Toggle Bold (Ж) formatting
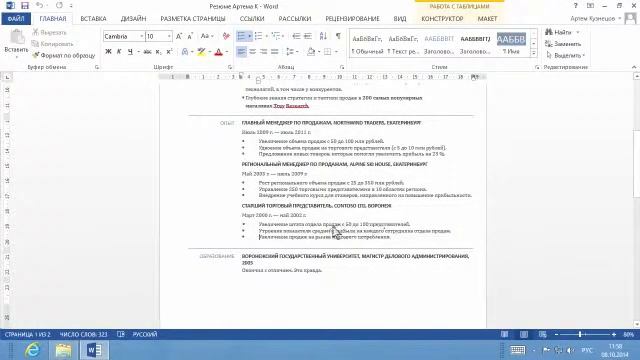640x360 pixels. (x=108, y=52)
